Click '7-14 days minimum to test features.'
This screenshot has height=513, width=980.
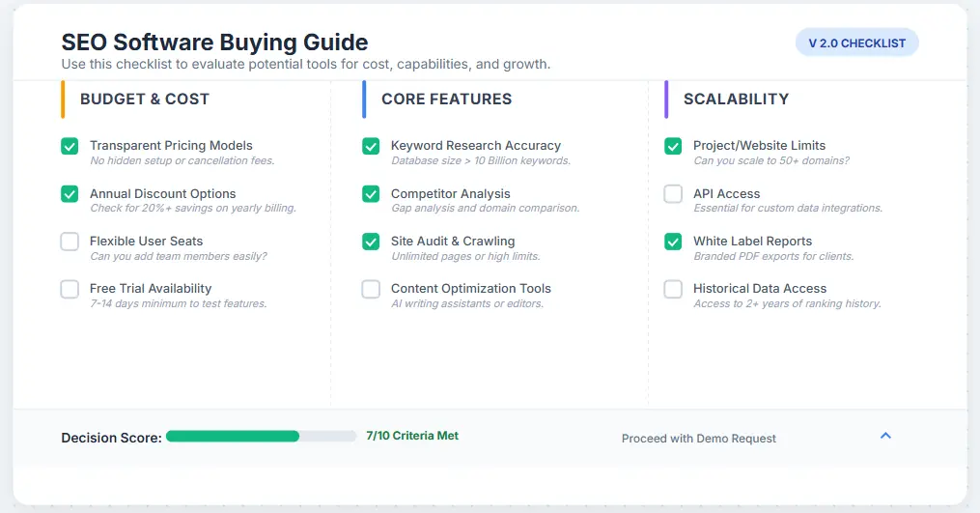[x=178, y=303]
